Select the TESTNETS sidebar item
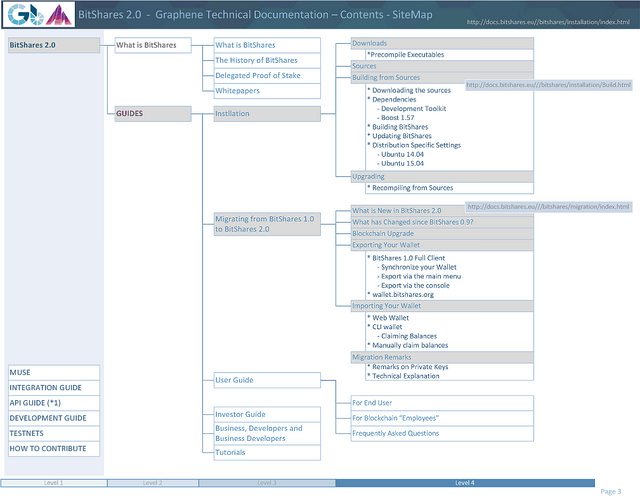This screenshot has height=496, width=640. [54, 433]
